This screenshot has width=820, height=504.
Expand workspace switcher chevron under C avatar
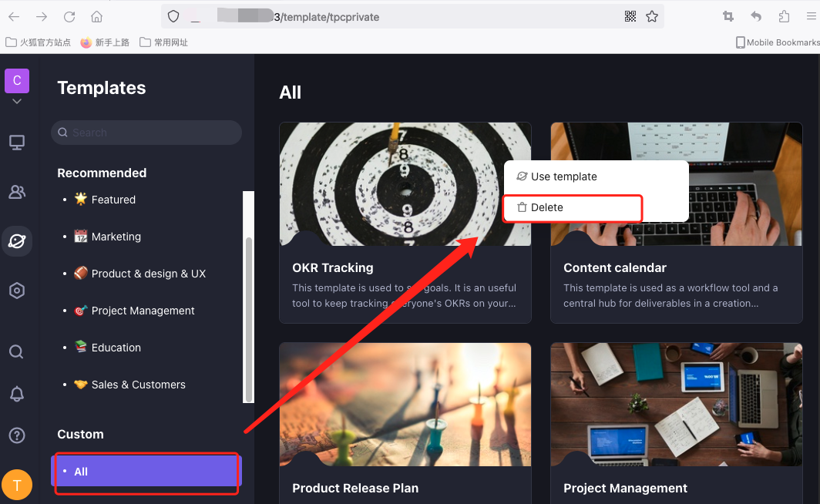[17, 102]
